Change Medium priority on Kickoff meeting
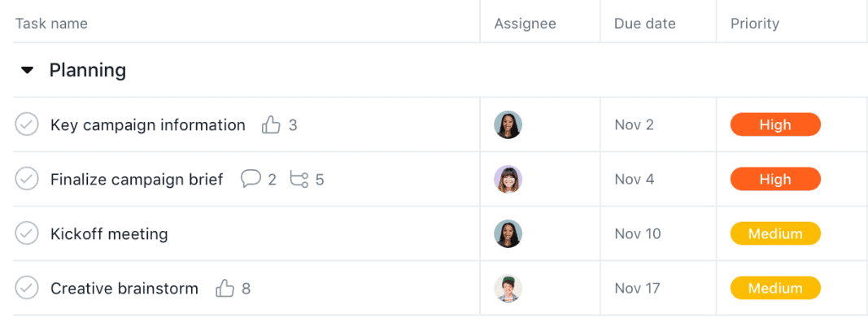Viewport: 868px width, 322px height. (775, 233)
